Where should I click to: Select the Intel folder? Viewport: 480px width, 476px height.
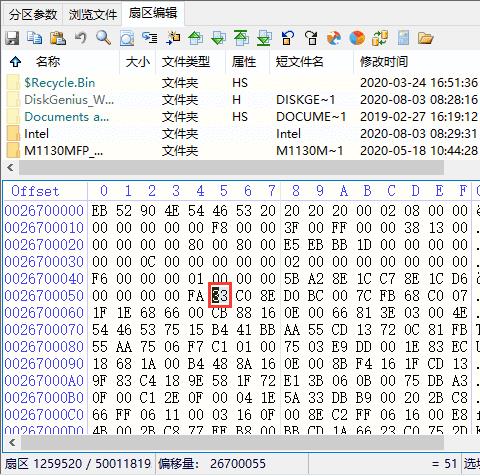coord(36,134)
